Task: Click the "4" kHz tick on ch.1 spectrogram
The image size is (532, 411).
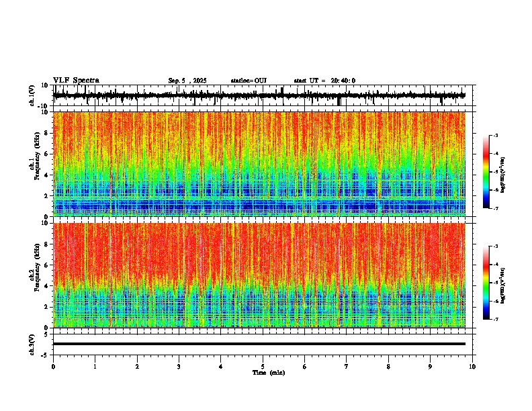Action: (47, 175)
